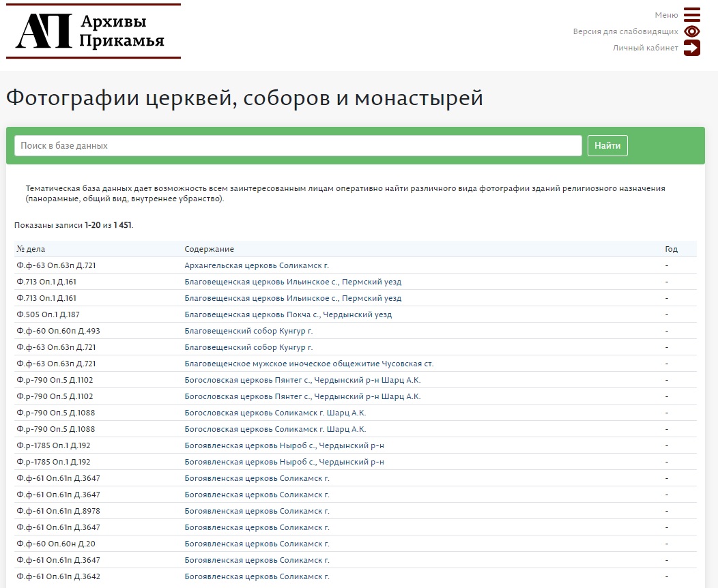Open first Благовещенская церковь Ильинское с. link
Screen dimensions: 718x588
point(293,282)
